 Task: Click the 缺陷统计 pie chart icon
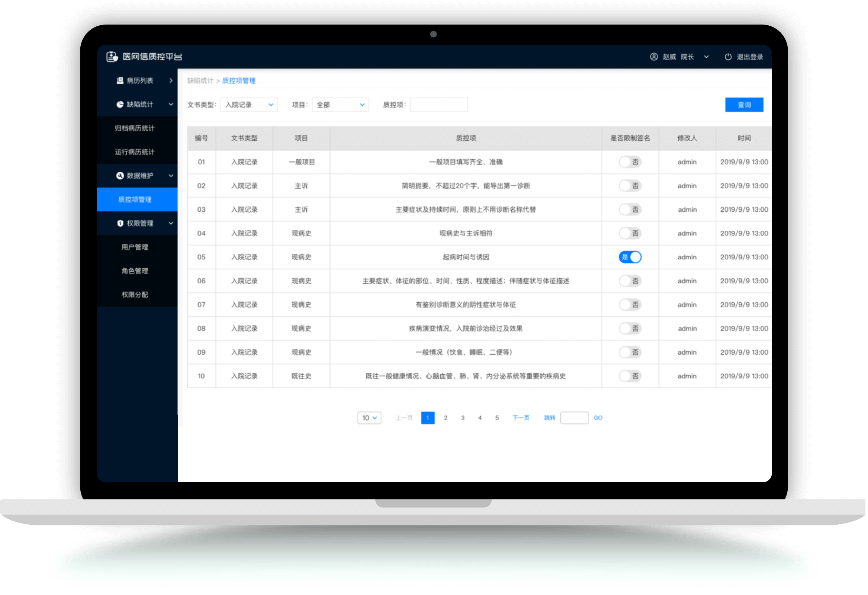(120, 105)
